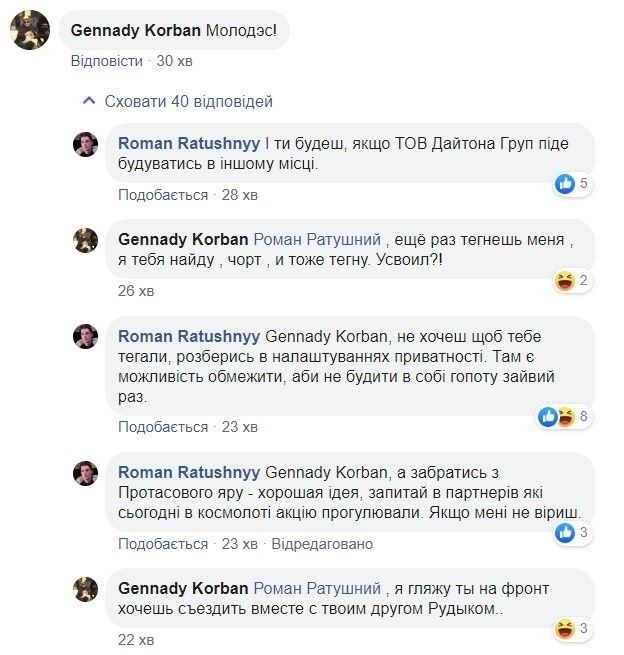Open Gennady Korban's avatar on last reply
Screen dimensions: 624x655
86,589
